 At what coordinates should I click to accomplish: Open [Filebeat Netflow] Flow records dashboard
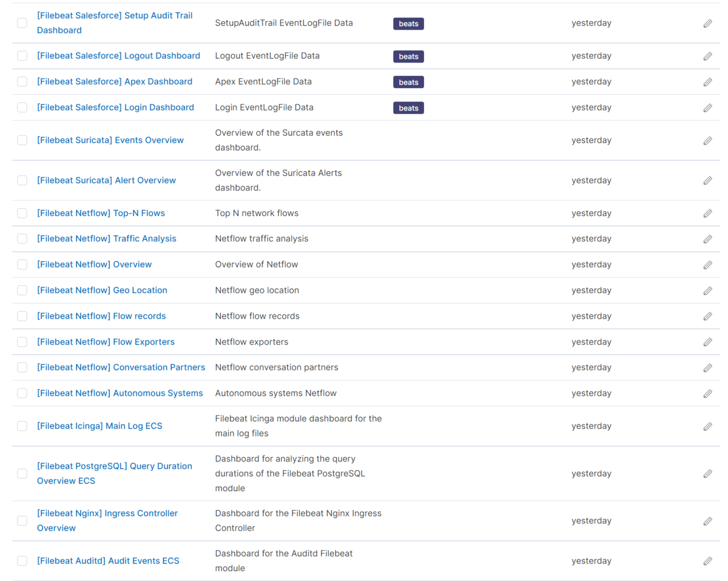(x=101, y=316)
